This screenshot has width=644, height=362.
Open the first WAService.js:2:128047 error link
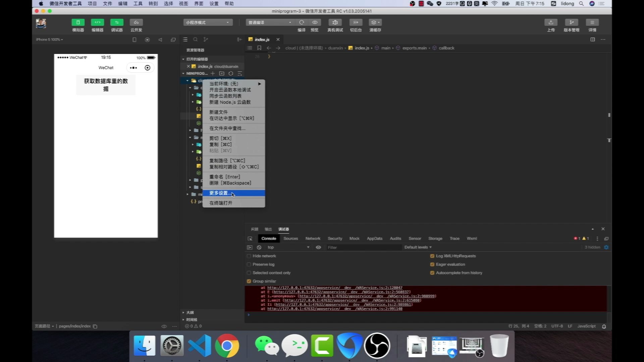335,288
